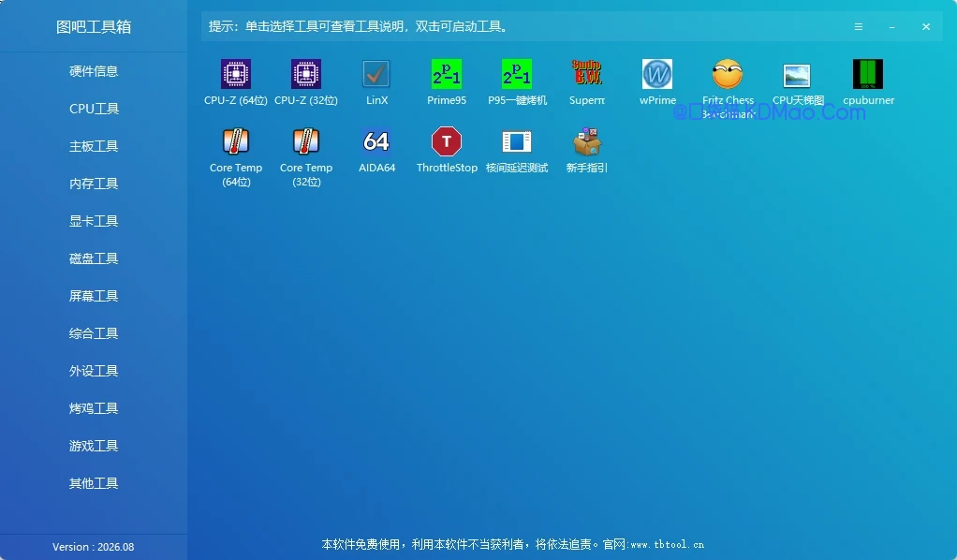
Task: Switch to the CPU工具 category
Action: click(x=94, y=109)
